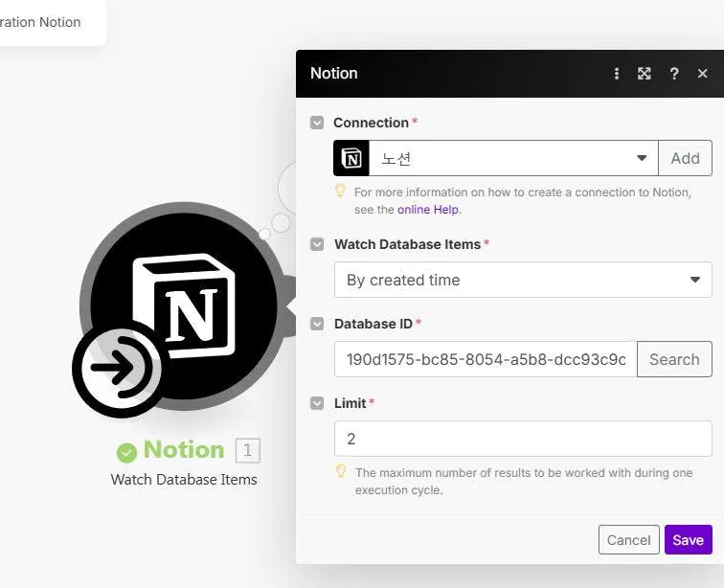Open the three-dot menu in Notion panel header
Viewport: 724px width, 588px height.
point(617,74)
